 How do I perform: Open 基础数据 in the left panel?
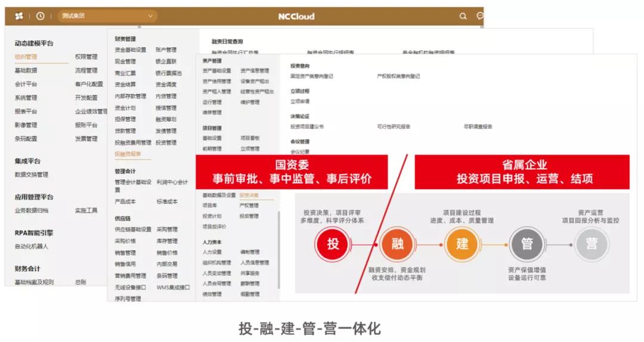26,70
